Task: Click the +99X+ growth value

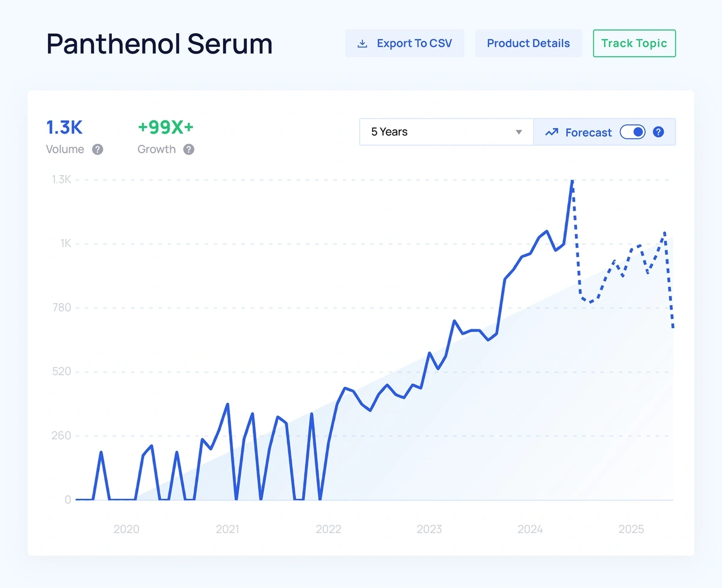Action: 165,128
